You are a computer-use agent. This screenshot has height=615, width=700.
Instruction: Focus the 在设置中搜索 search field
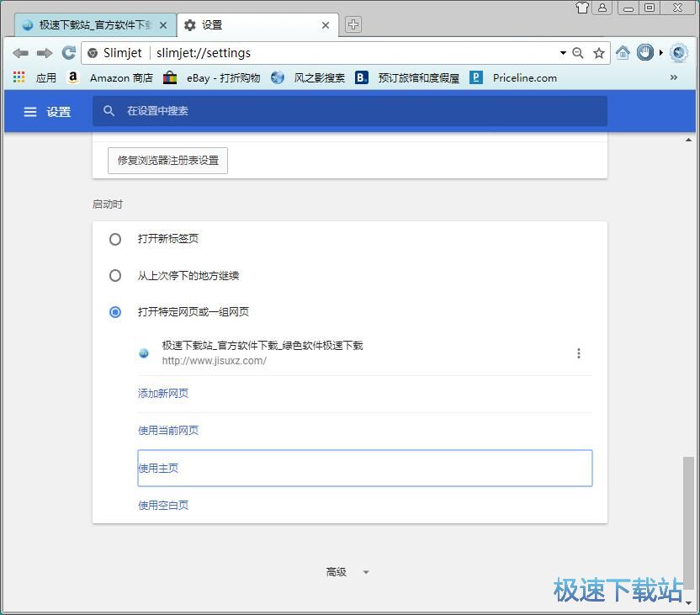[349, 111]
